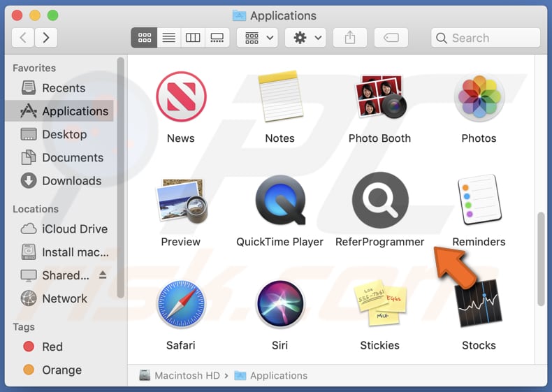Select the Reminders app icon
This screenshot has height=392, width=552.
coord(479,199)
